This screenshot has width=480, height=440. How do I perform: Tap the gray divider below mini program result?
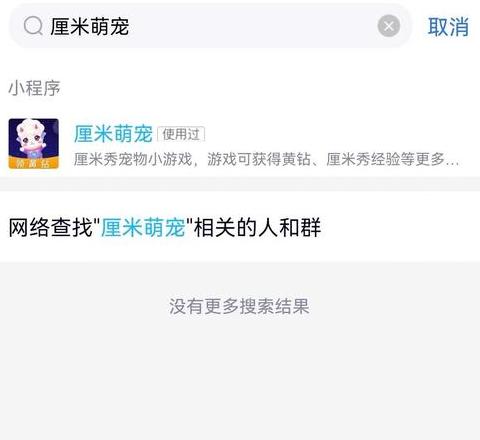coord(240,184)
